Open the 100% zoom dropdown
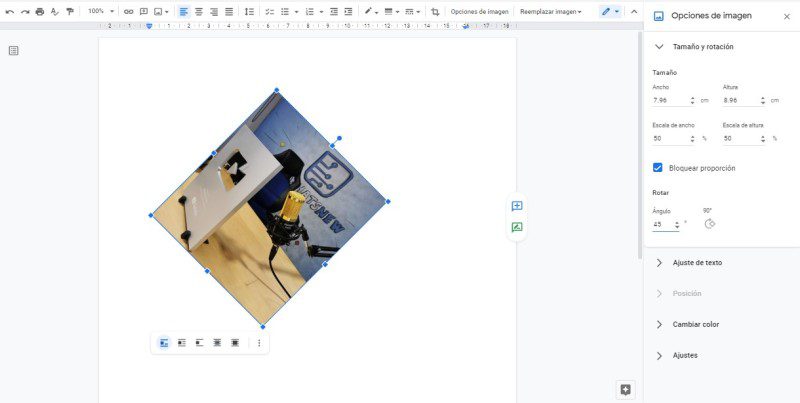 [x=101, y=11]
